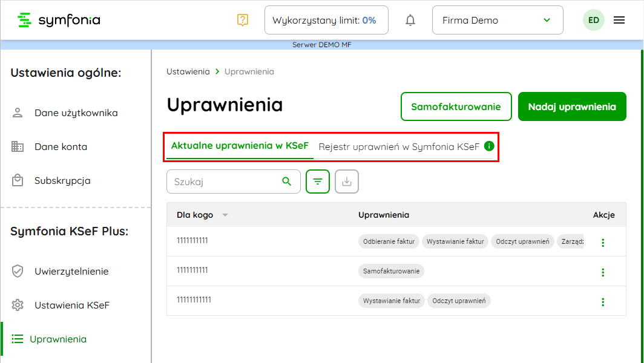Click Wystawianie faktur tag in first row
Image resolution: width=644 pixels, height=363 pixels.
click(455, 241)
